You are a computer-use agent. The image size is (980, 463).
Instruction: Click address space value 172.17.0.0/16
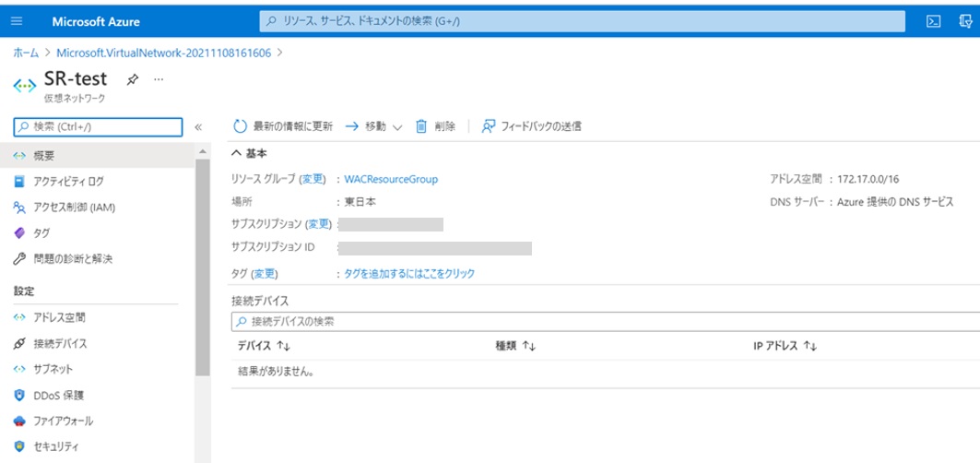(x=868, y=180)
